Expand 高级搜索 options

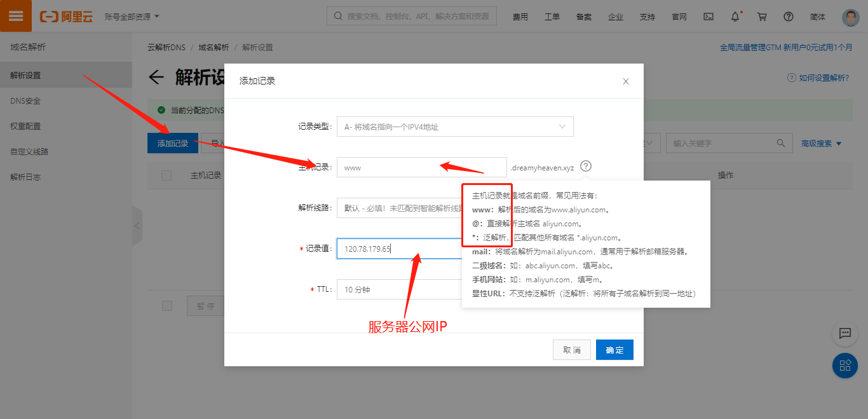point(822,143)
